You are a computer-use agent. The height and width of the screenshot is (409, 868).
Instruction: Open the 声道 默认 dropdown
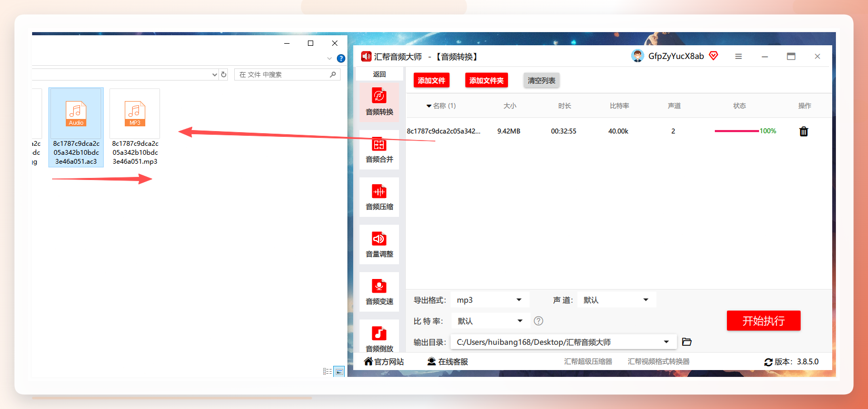coord(616,300)
